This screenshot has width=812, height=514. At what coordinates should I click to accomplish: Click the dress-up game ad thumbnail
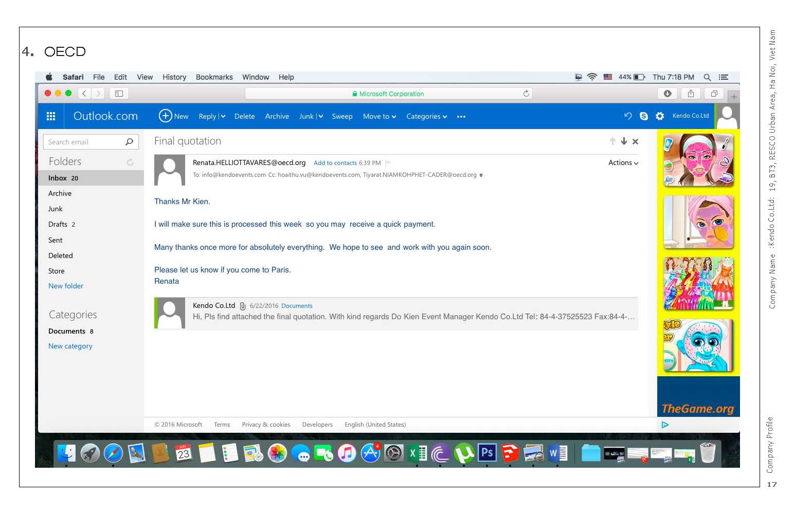698,284
